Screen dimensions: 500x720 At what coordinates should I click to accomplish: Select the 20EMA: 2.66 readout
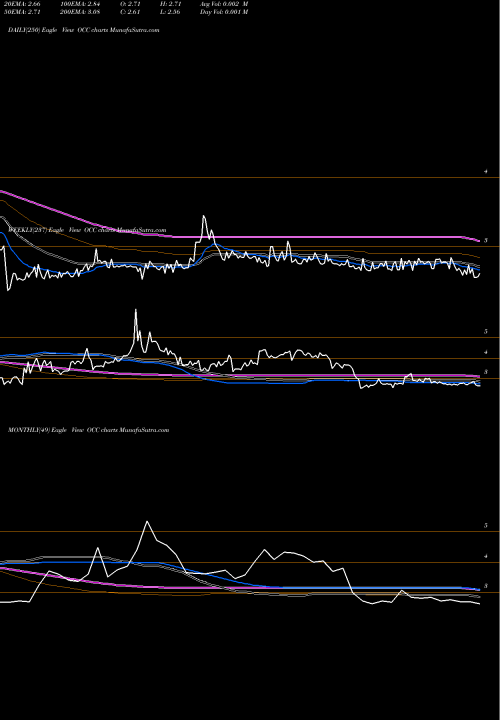point(22,4)
